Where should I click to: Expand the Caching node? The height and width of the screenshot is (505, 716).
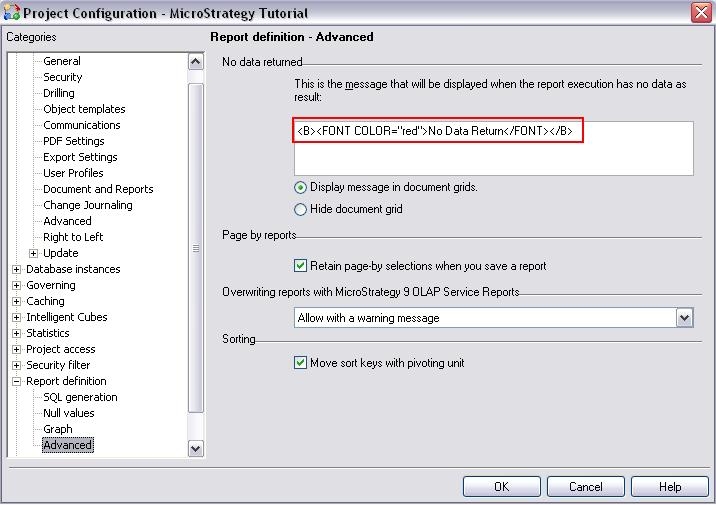click(16, 301)
